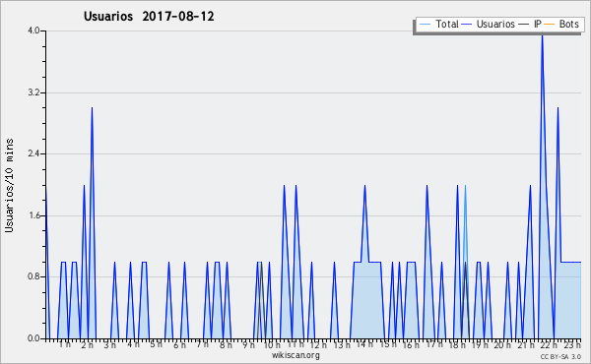This screenshot has width=591, height=364.
Task: Click the '9 h' x-axis label
Action: tap(248, 344)
